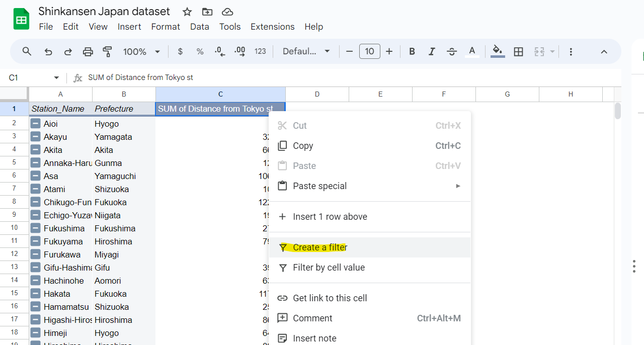Toggle italic text formatting
Screen dimensions: 644x345
point(432,51)
